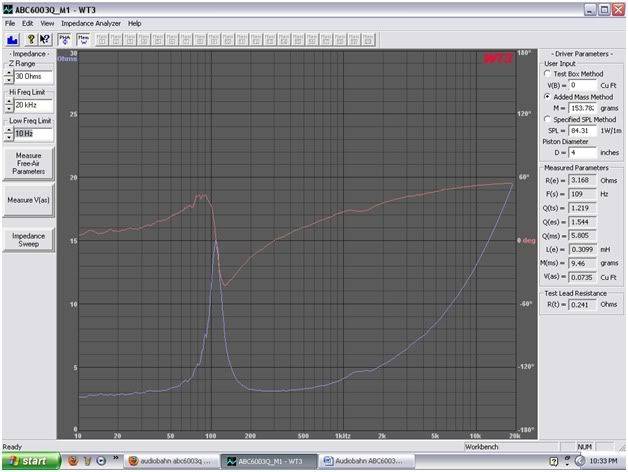
Task: Open the Impedance Analyzer menu
Action: [91, 24]
